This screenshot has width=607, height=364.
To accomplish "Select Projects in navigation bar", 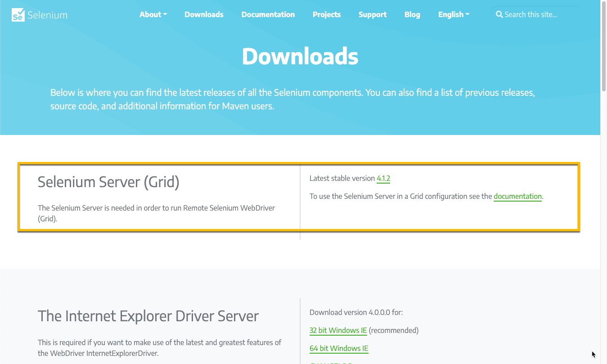I will coord(327,14).
